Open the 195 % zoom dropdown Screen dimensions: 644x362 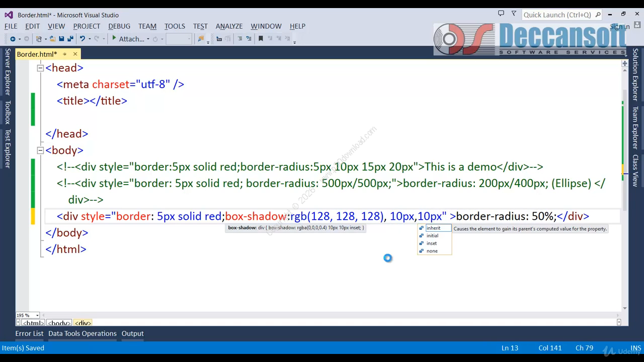pos(37,315)
